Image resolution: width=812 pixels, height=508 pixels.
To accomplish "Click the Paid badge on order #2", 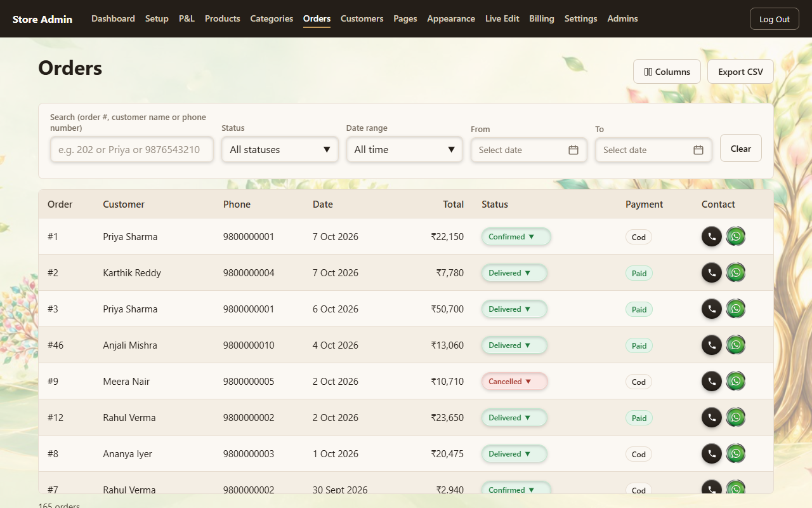I will coord(639,274).
